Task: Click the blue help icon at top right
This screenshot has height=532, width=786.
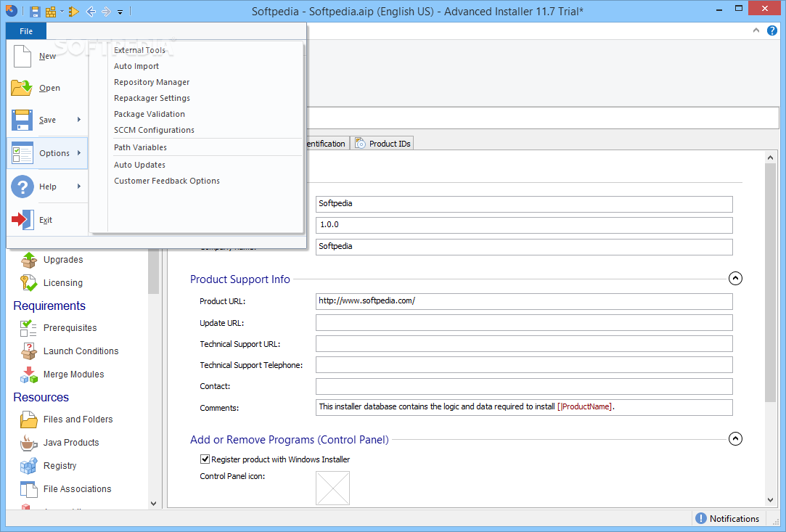Action: point(772,30)
